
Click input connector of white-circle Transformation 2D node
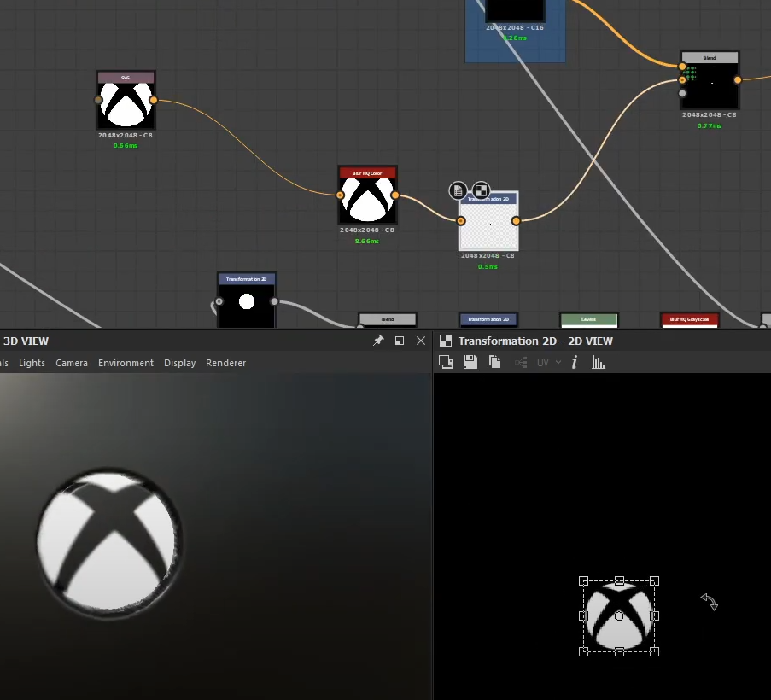219,301
